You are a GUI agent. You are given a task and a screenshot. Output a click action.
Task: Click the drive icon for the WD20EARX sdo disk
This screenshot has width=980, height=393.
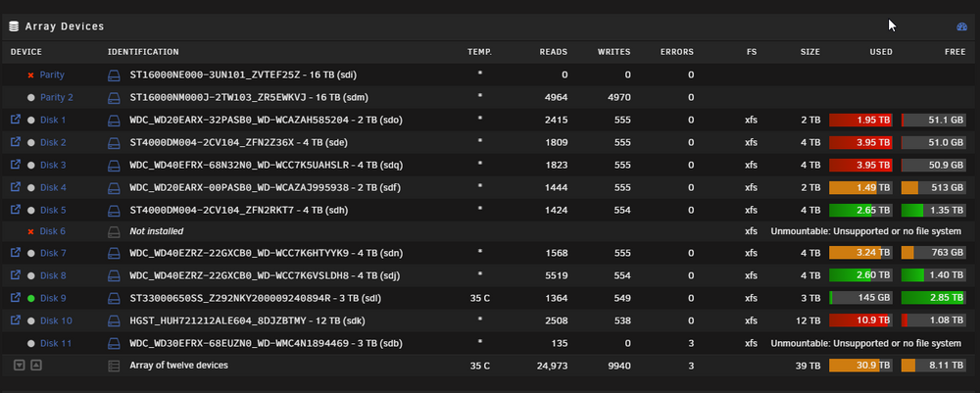pyautogui.click(x=113, y=120)
